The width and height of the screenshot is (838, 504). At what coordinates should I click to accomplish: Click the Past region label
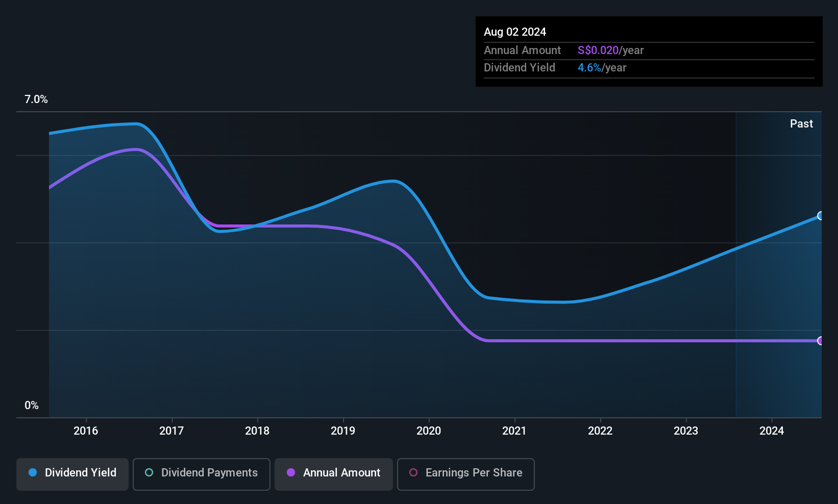click(801, 123)
